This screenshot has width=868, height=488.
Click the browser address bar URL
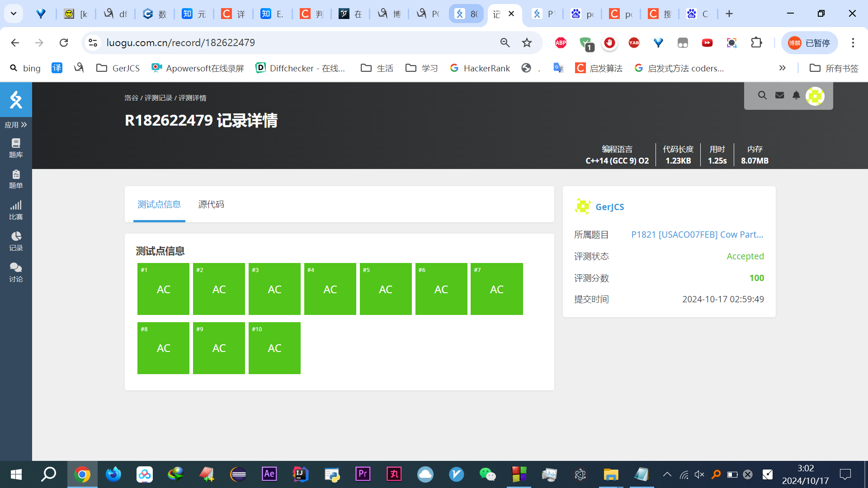181,42
